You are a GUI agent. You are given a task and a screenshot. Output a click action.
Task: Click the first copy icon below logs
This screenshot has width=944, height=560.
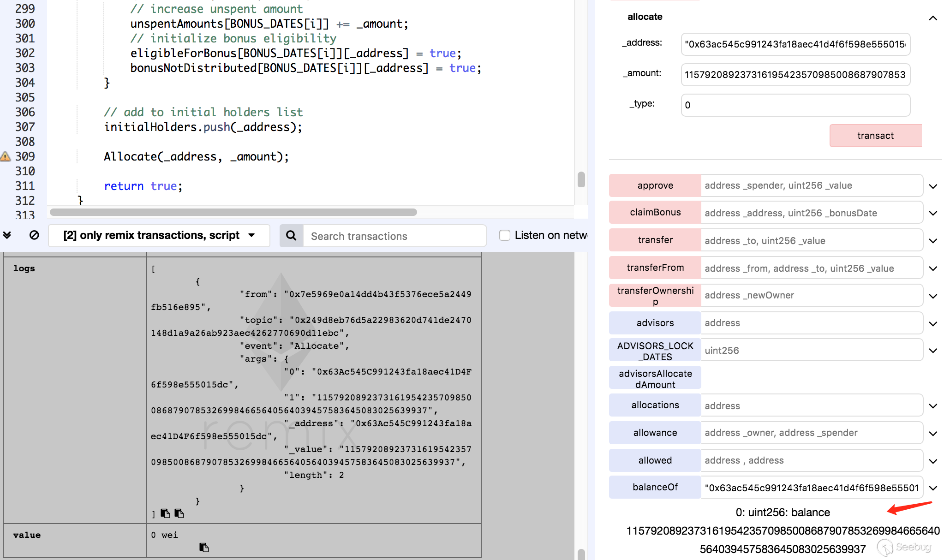tap(165, 513)
